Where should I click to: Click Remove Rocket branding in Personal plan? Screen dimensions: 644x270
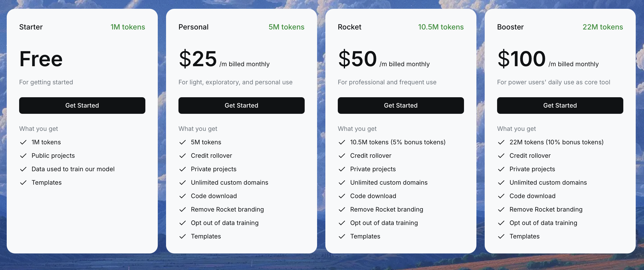pos(227,209)
